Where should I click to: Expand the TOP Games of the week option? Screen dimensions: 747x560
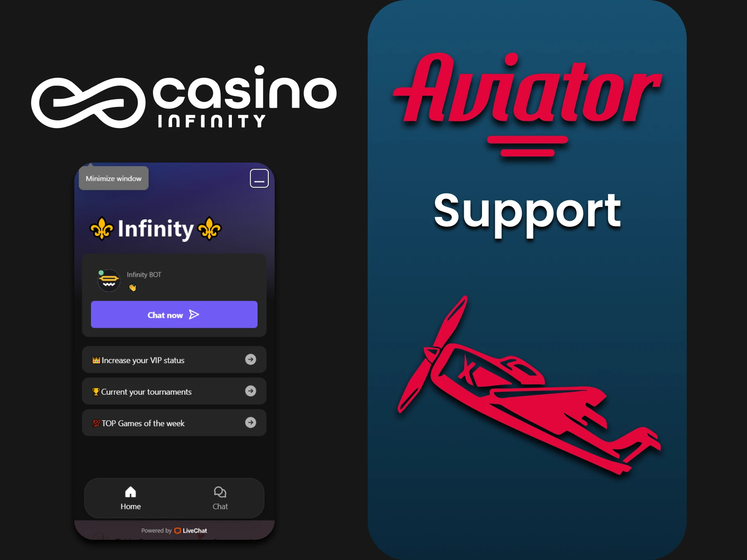(x=251, y=423)
